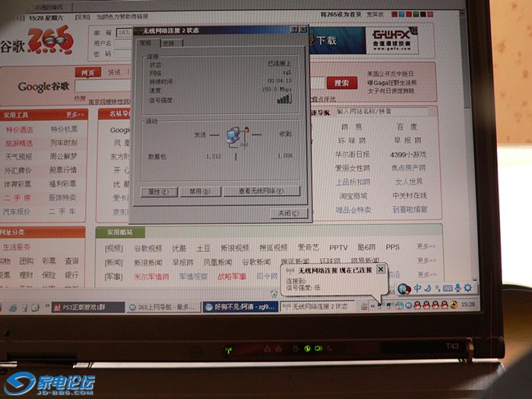Open the 百度 site link
Viewport: 532px width, 399px height.
[x=407, y=127]
